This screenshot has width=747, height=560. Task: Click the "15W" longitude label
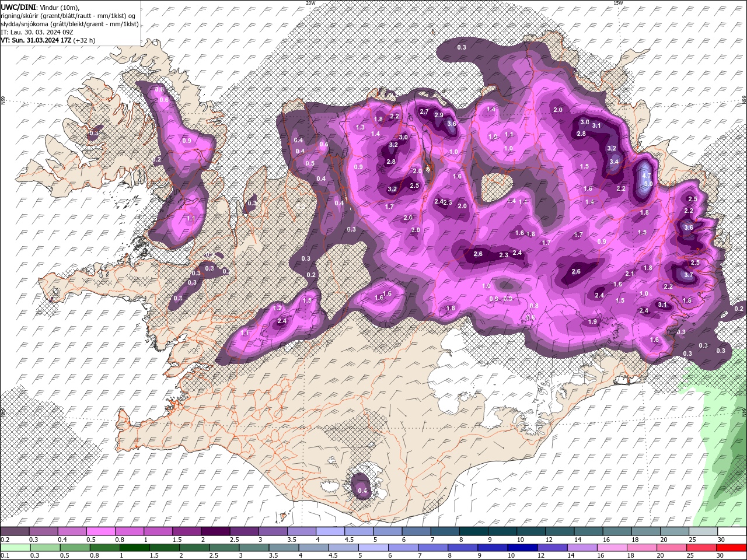(x=618, y=3)
